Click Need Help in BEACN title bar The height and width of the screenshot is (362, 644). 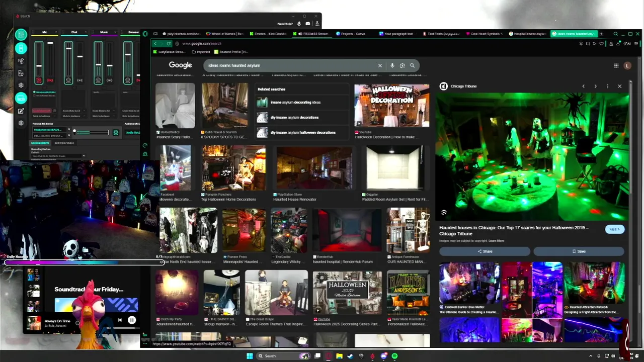pos(285,24)
